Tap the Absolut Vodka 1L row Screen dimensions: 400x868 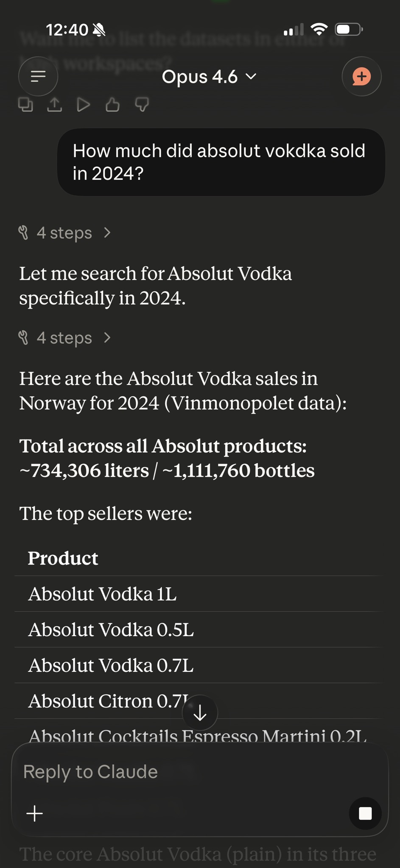click(102, 594)
